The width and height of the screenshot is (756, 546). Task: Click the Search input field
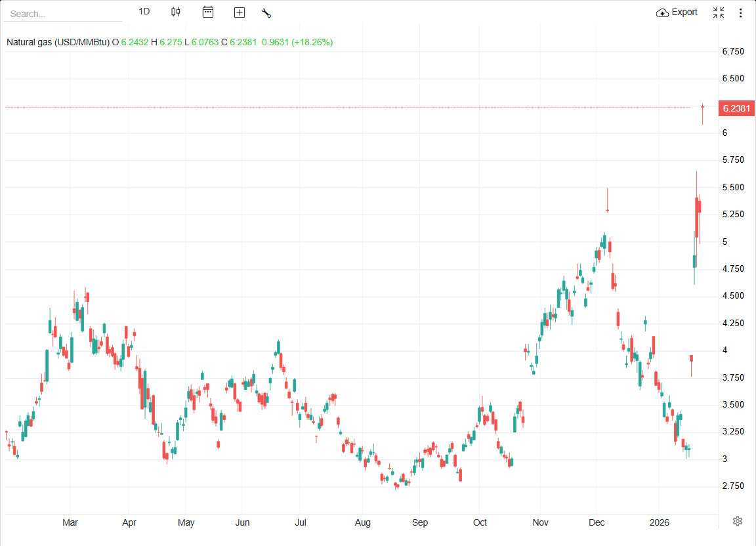pyautogui.click(x=62, y=13)
